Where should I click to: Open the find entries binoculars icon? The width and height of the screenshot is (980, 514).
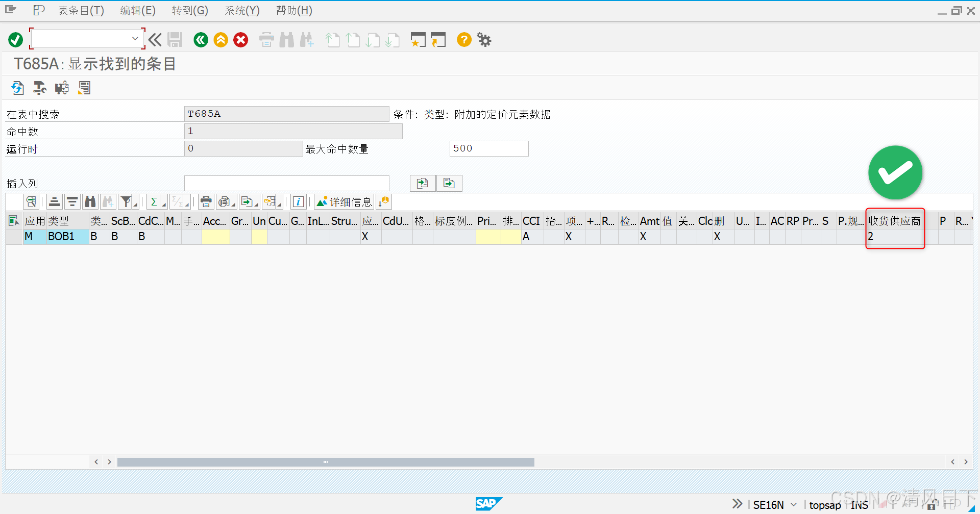90,201
